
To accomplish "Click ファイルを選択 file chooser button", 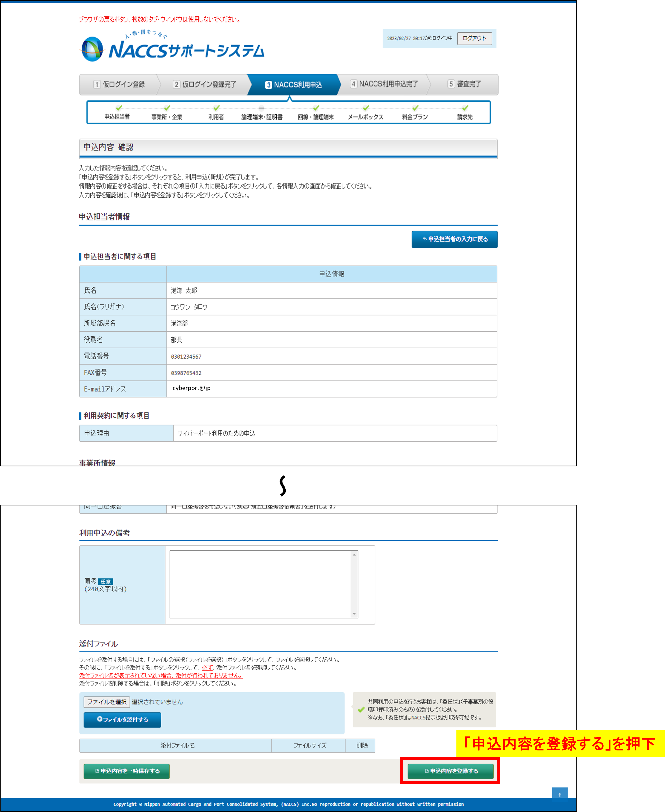I will pos(106,702).
